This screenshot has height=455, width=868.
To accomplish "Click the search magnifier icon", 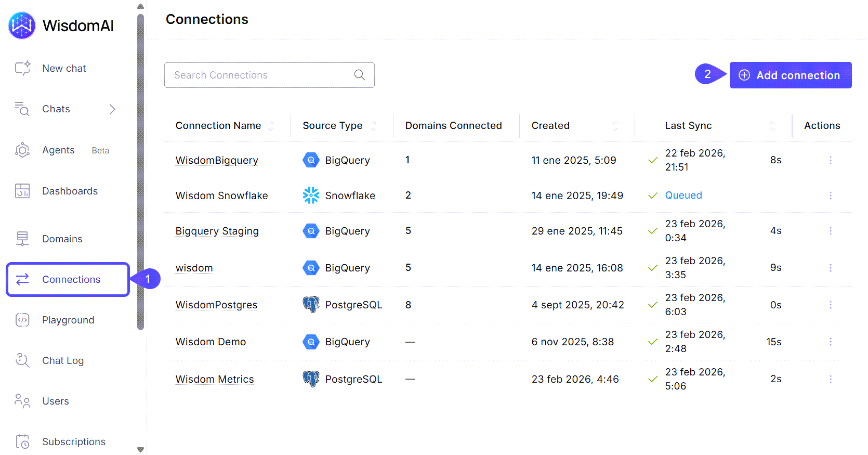I will (x=359, y=75).
